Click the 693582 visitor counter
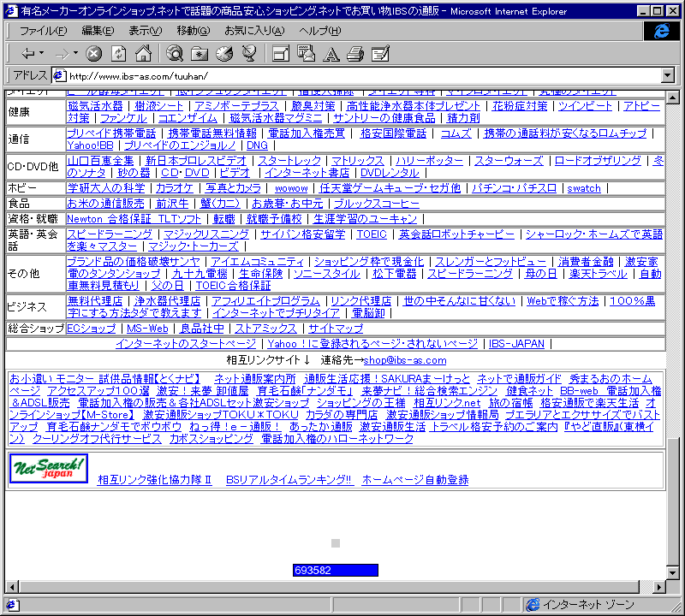 (x=336, y=570)
